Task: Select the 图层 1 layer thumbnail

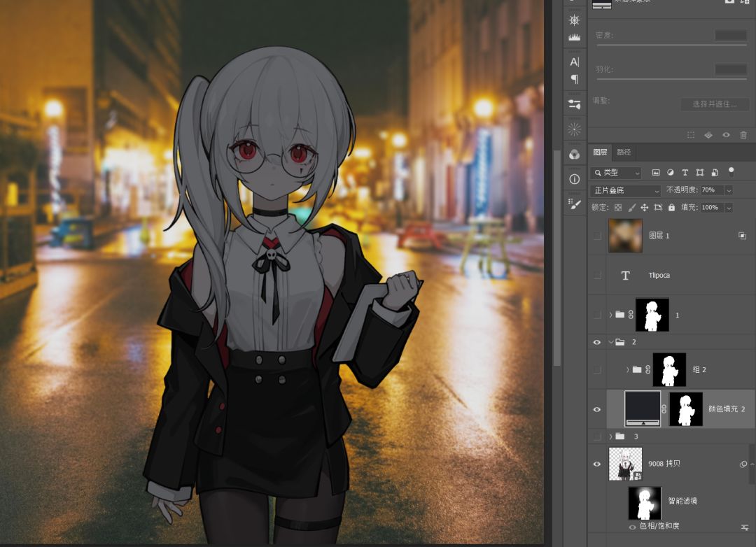Action: pyautogui.click(x=626, y=236)
